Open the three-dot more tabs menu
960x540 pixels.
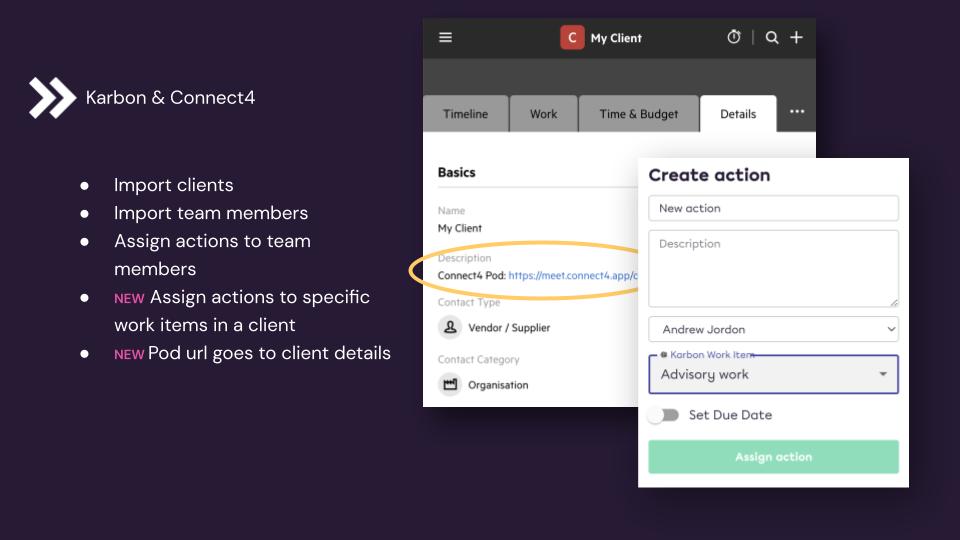797,111
